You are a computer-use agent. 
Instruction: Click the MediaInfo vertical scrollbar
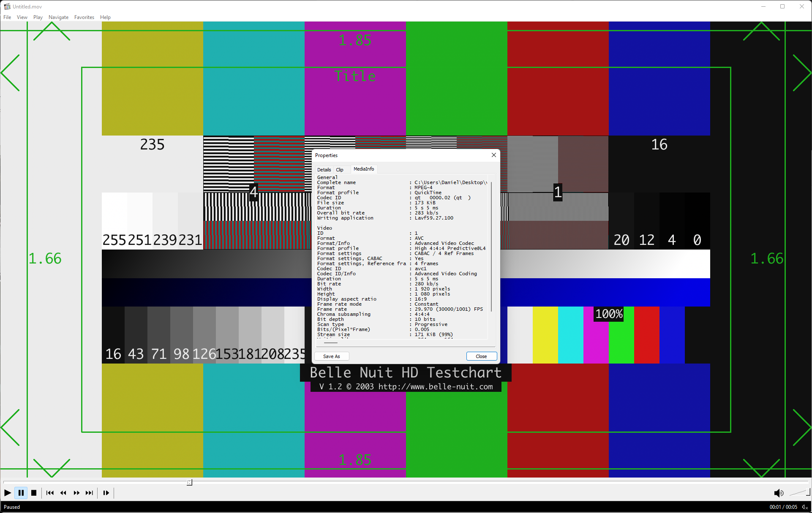click(x=491, y=247)
